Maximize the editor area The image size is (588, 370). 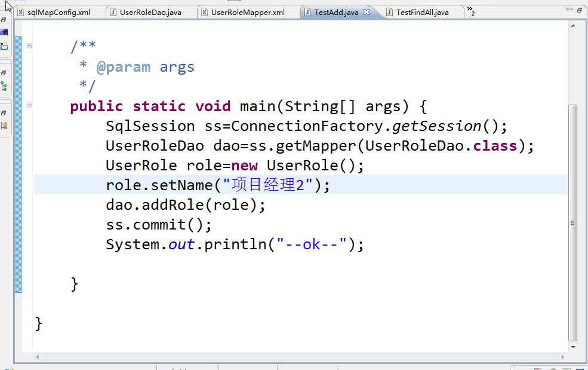click(580, 10)
